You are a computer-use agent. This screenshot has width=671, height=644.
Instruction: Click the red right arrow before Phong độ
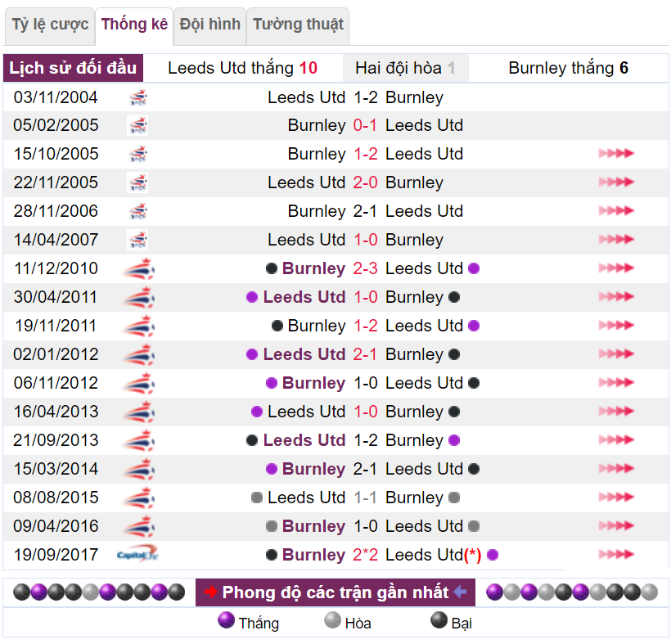(210, 592)
